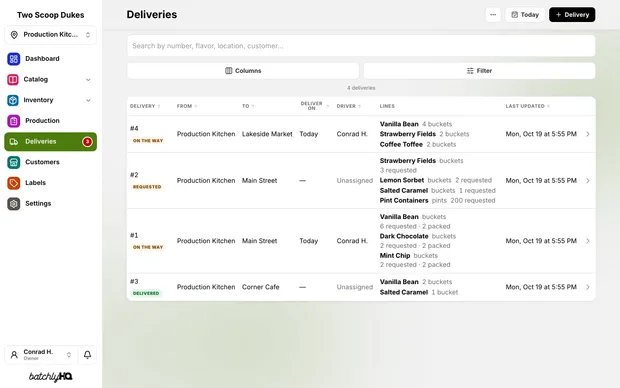Click the red badge on Deliveries
Image resolution: width=620 pixels, height=388 pixels.
(87, 142)
